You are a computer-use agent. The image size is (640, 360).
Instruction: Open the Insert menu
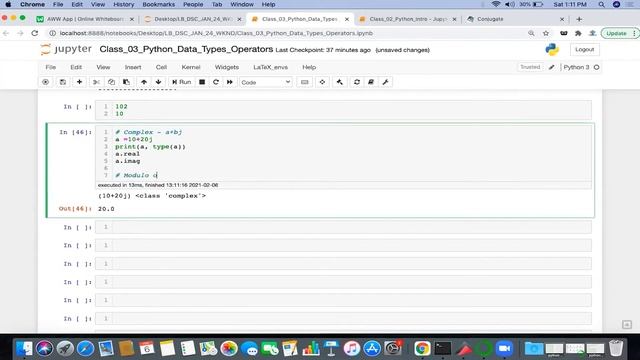[133, 67]
